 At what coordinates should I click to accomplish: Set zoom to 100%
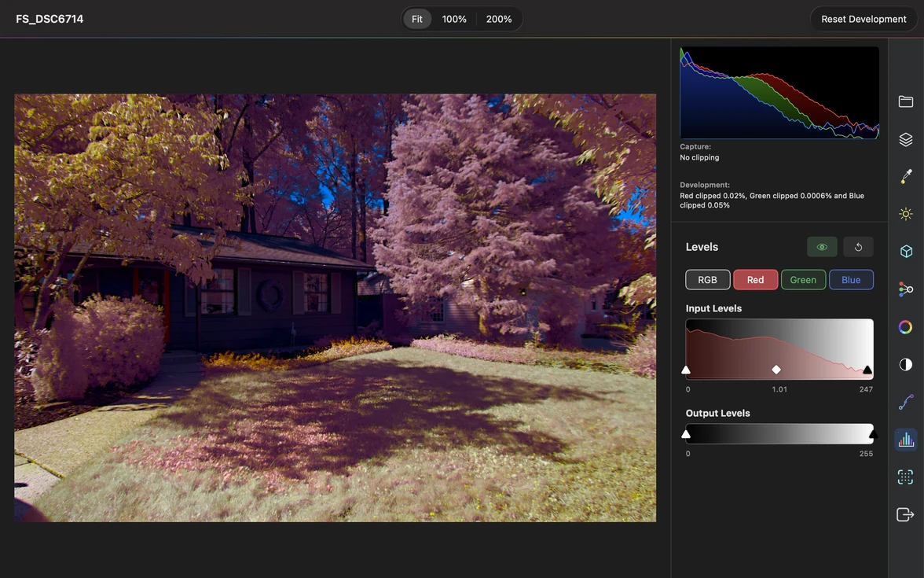(454, 19)
